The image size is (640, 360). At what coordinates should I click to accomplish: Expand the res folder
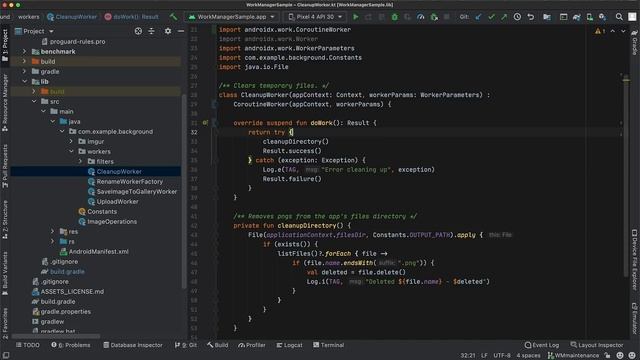[x=52, y=231]
